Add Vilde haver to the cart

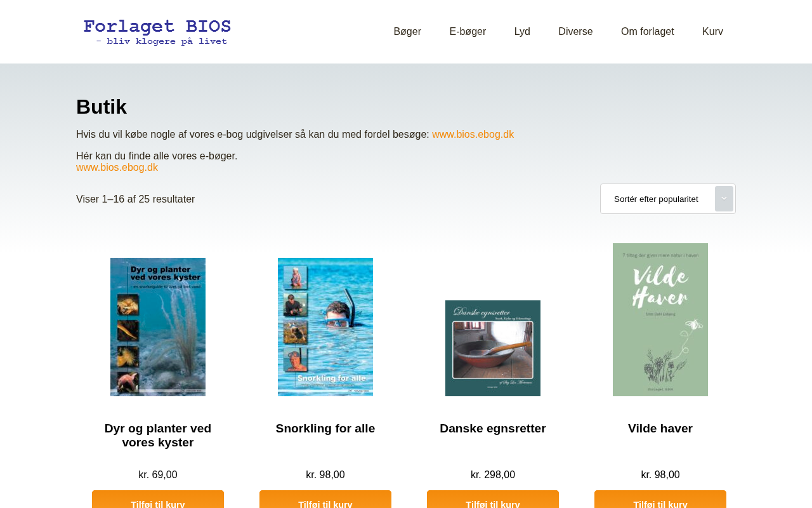pos(660,500)
